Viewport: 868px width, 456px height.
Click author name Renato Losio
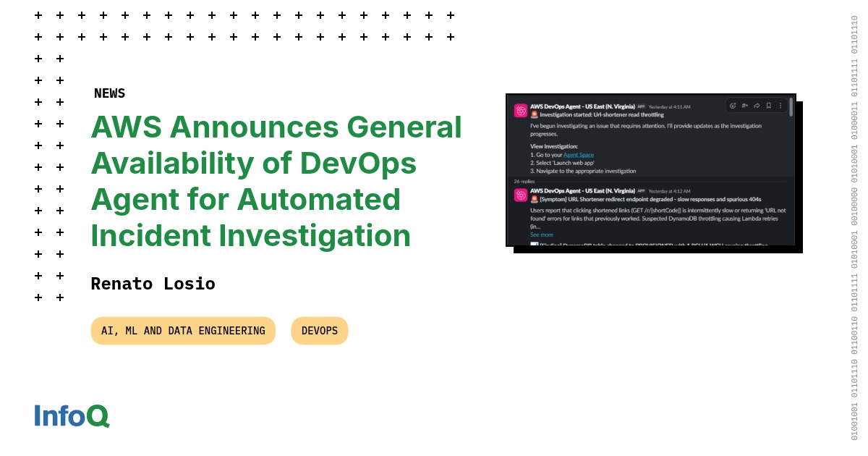pyautogui.click(x=153, y=284)
